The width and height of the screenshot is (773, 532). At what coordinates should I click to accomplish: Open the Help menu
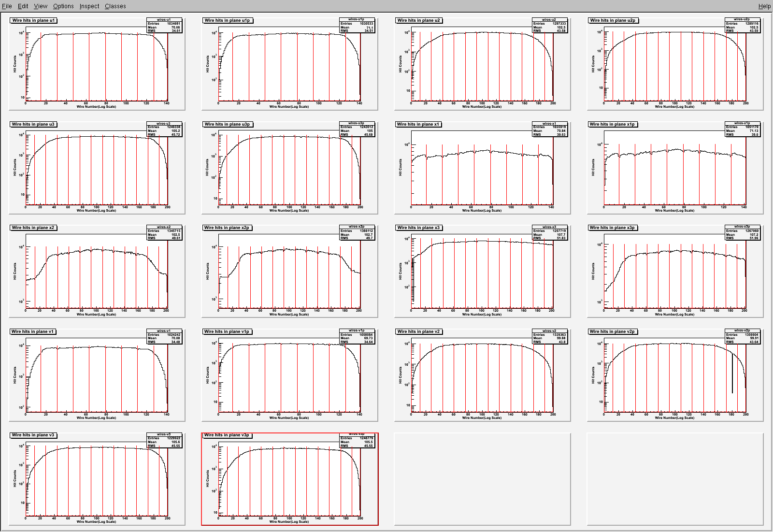point(764,6)
